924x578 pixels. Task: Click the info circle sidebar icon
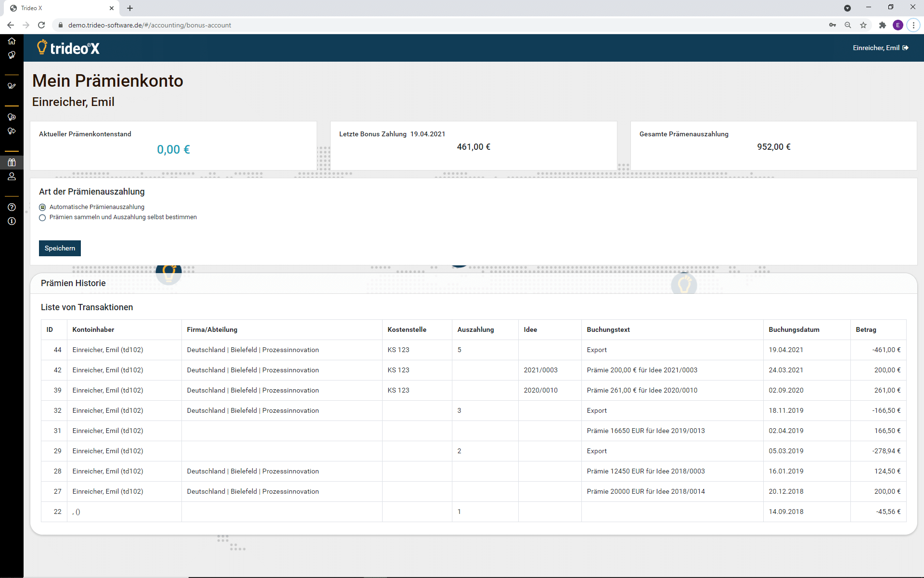[x=12, y=221]
